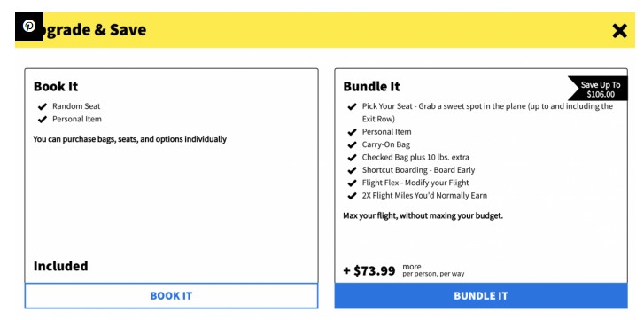
Task: Click checkmark beside Personal Item in Book It
Action: click(43, 120)
